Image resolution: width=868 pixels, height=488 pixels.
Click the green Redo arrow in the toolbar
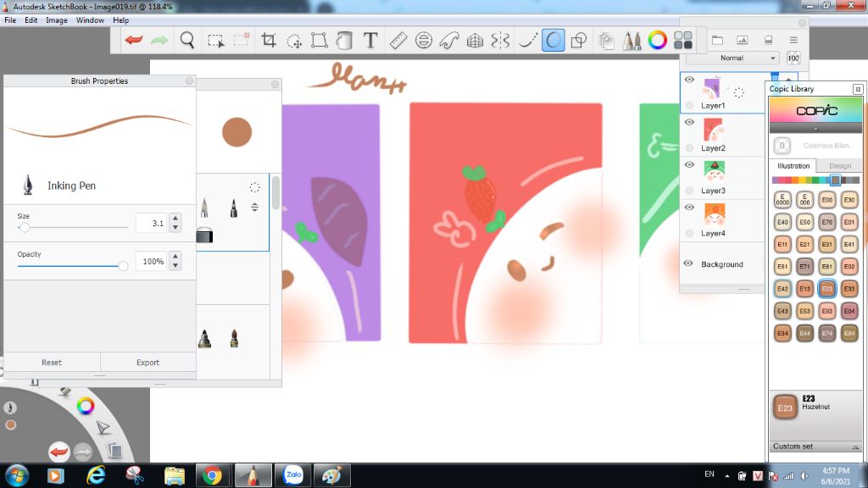pyautogui.click(x=159, y=40)
